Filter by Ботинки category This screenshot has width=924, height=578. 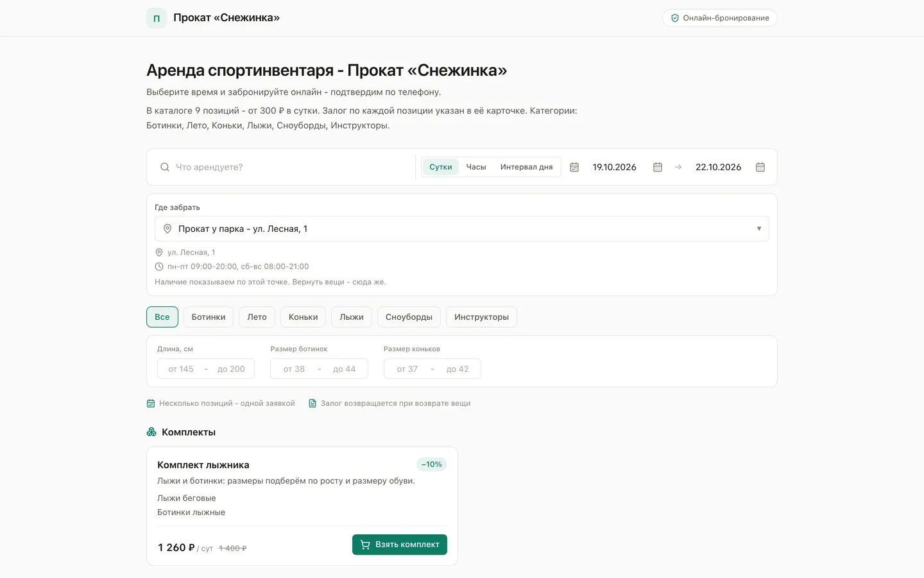[209, 317]
